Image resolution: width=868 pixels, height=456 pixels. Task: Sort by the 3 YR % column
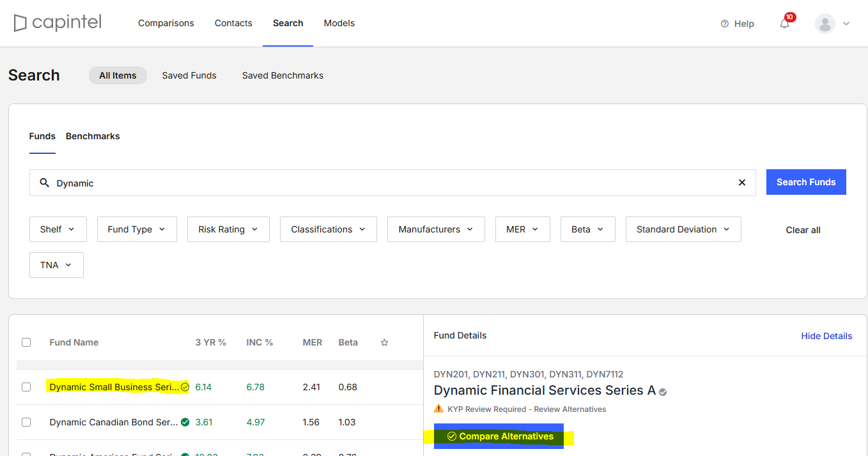coord(211,342)
